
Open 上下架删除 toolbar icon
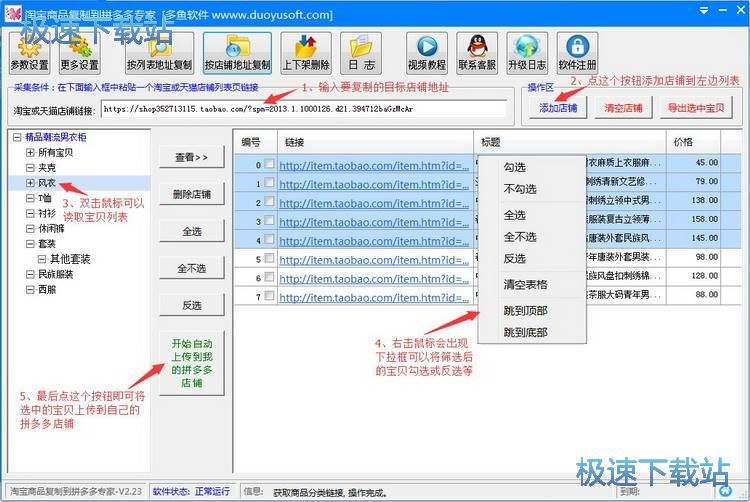[x=306, y=53]
